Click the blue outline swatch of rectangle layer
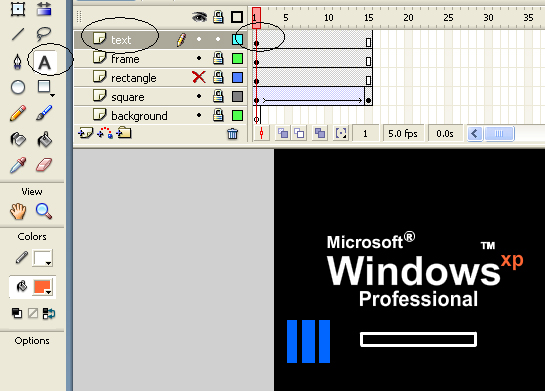The height and width of the screenshot is (391, 545). (x=237, y=78)
